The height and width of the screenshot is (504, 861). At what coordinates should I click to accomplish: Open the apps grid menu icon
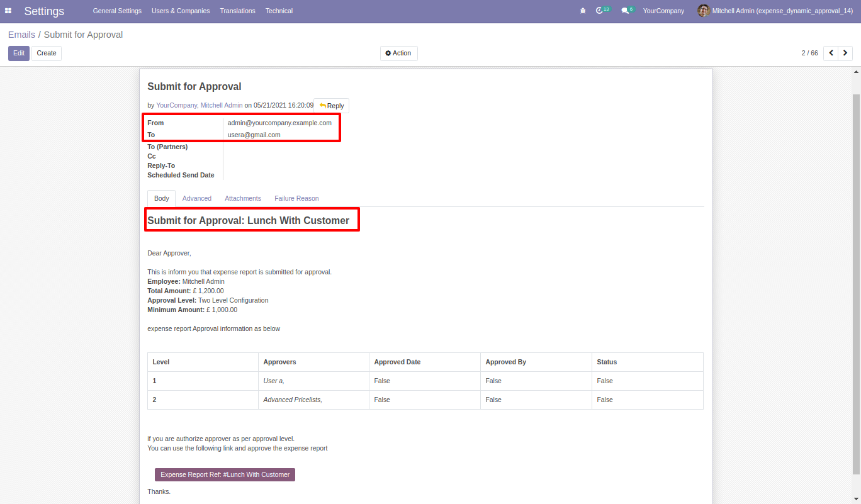[8, 11]
